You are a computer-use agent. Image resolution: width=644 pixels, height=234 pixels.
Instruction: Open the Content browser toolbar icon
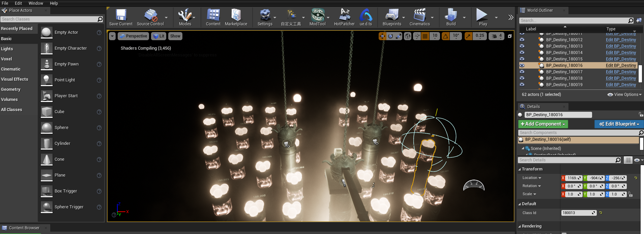coord(213,18)
